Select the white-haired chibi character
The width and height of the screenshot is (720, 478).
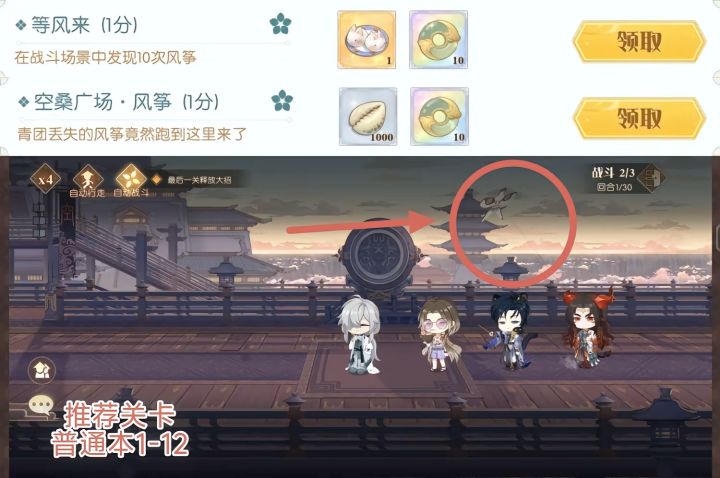tap(361, 335)
